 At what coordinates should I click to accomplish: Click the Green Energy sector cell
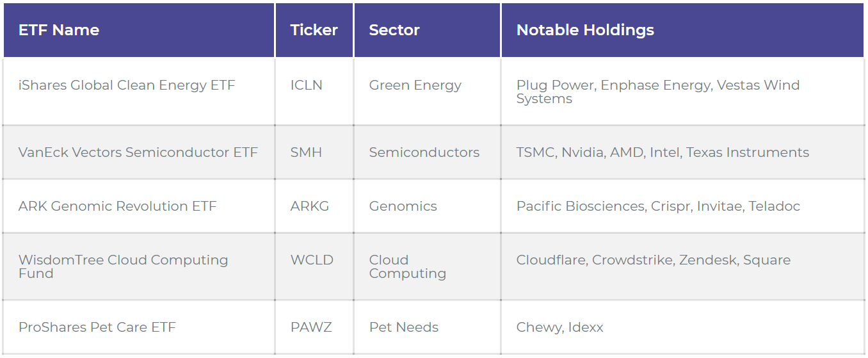pyautogui.click(x=415, y=85)
